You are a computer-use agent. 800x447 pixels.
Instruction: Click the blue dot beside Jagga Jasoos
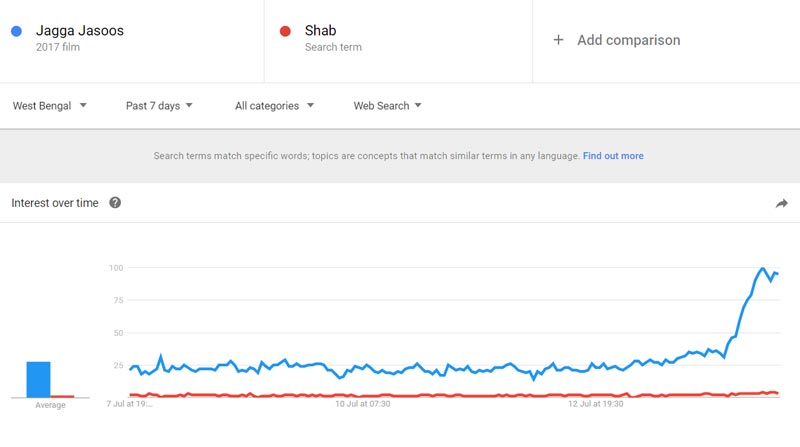pyautogui.click(x=16, y=31)
